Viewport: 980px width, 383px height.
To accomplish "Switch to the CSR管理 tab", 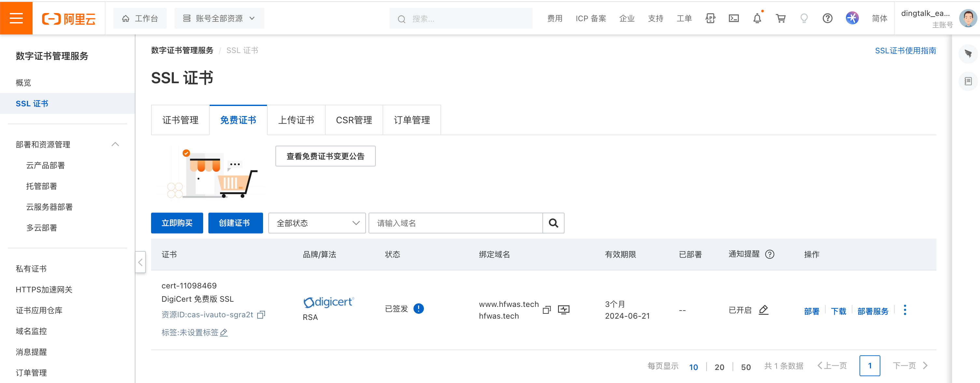I will [x=354, y=120].
